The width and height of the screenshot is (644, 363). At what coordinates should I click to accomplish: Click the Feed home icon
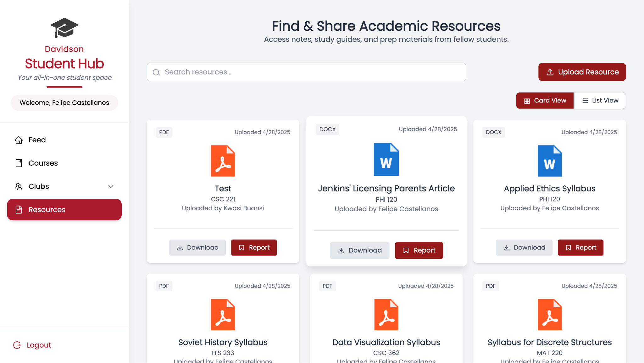point(19,140)
